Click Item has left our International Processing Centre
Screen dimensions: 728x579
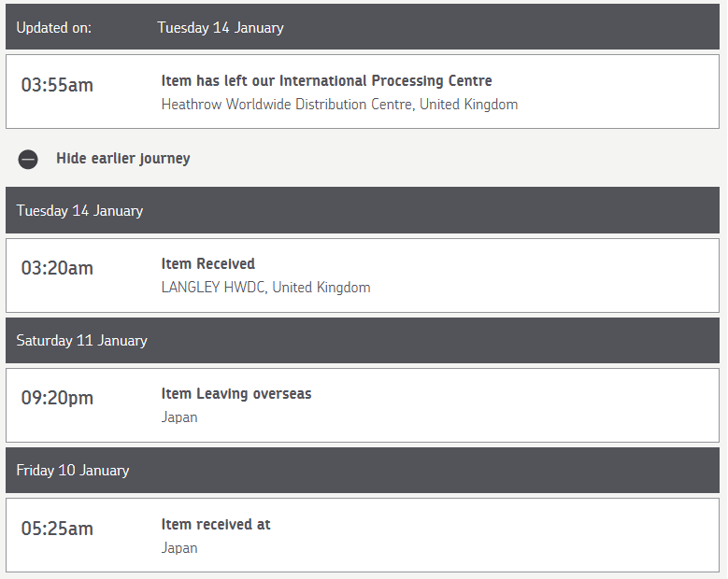coord(326,80)
